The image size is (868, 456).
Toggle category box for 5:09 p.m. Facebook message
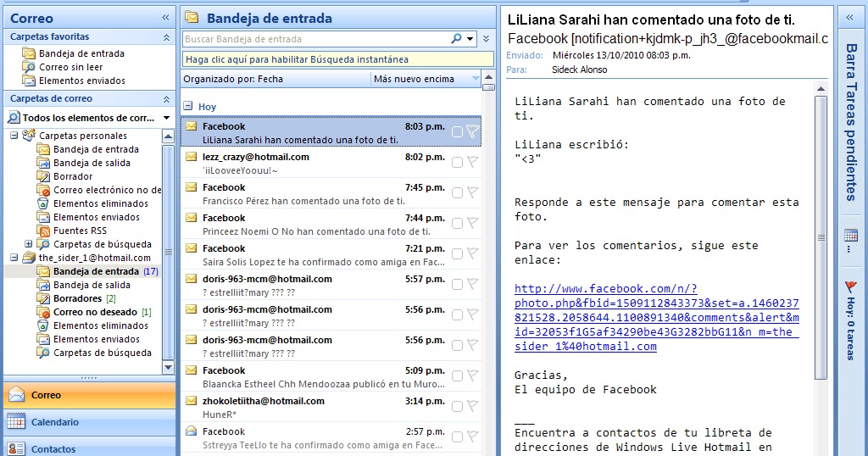pos(457,375)
